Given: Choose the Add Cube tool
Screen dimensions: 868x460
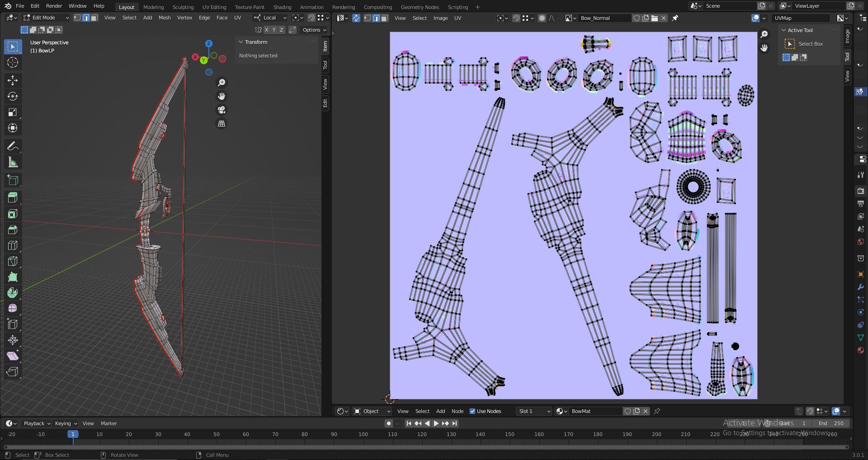Looking at the screenshot, I should (x=13, y=180).
